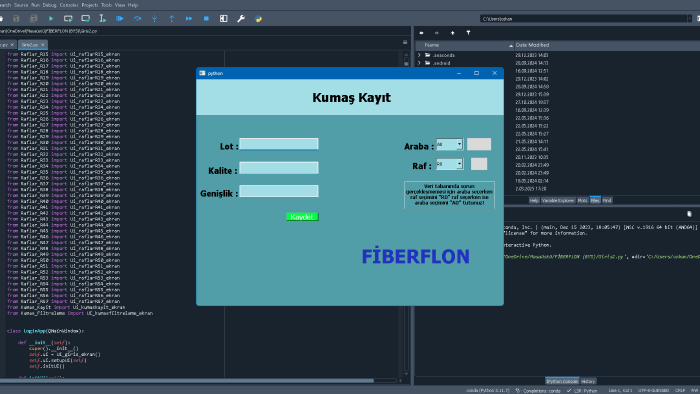The height and width of the screenshot is (394, 700).
Task: Open the Projects menu
Action: (90, 5)
